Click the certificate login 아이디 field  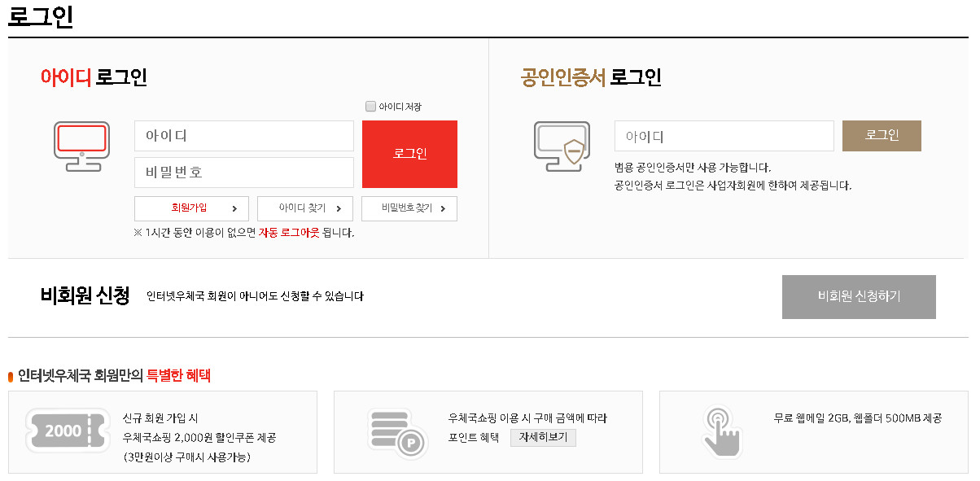(724, 136)
